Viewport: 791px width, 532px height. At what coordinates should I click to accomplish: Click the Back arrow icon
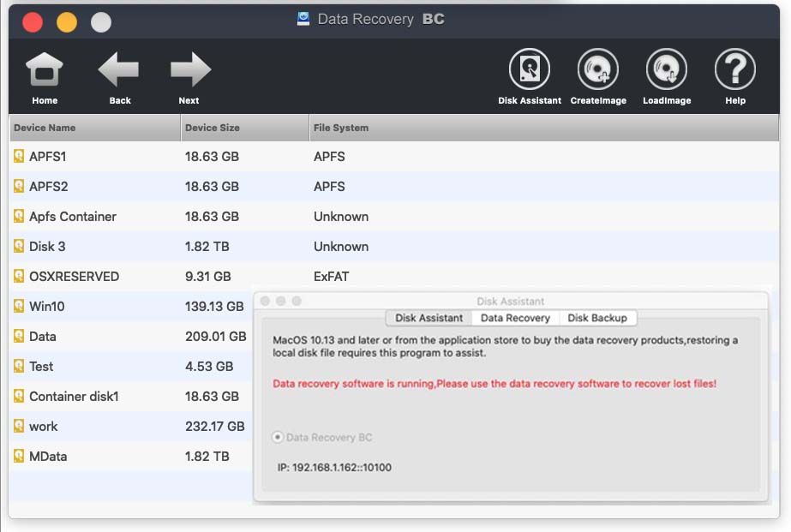tap(119, 69)
